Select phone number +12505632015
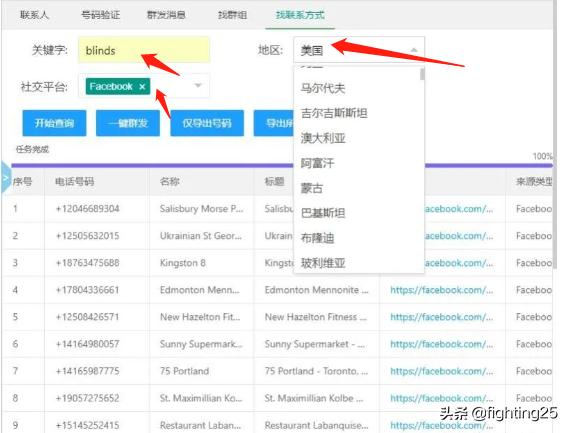 tap(87, 236)
